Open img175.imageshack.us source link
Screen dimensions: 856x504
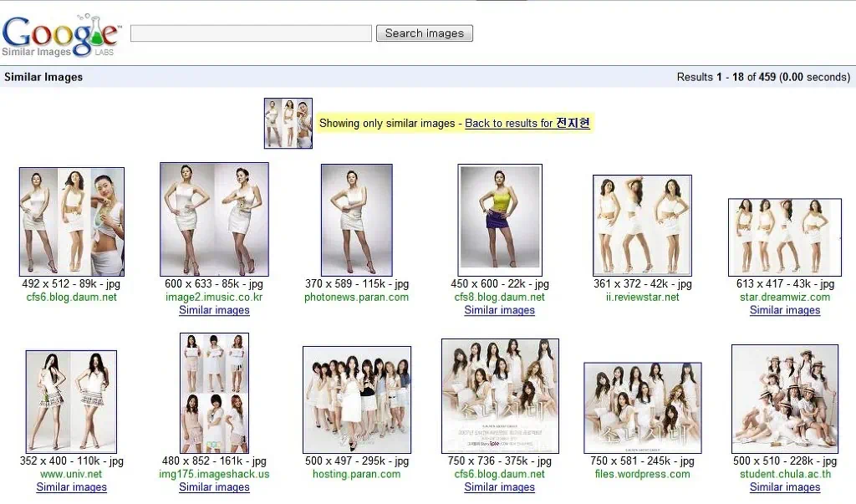(x=214, y=472)
